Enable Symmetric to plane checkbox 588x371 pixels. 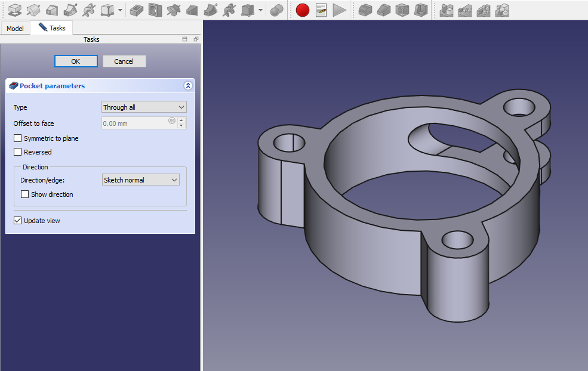18,138
